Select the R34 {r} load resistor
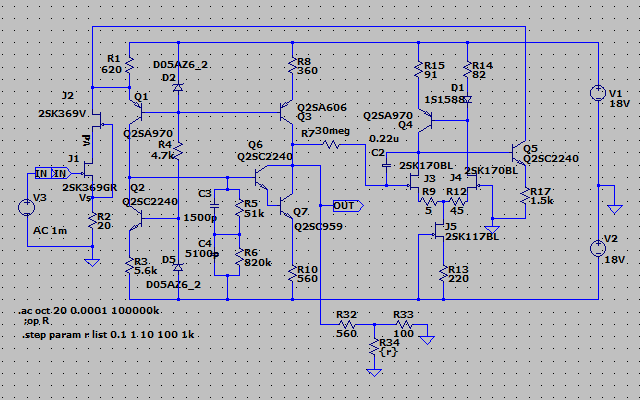640x400 pixels. pyautogui.click(x=373, y=348)
